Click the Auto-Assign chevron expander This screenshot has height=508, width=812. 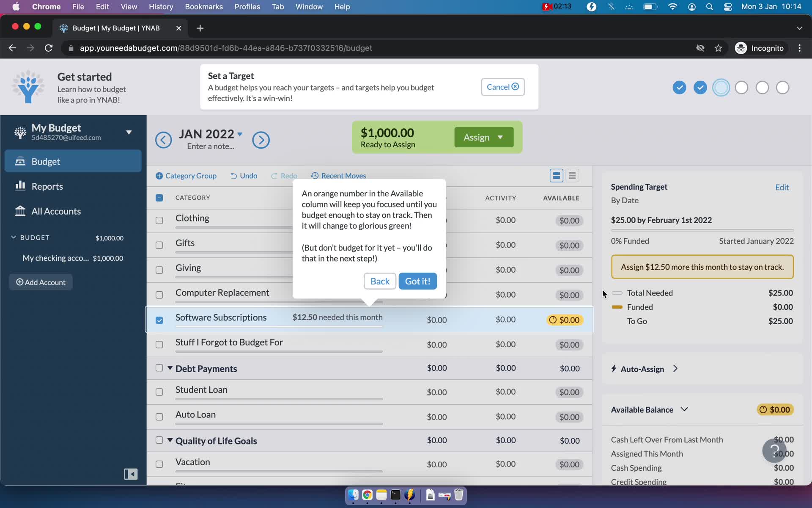(x=676, y=368)
